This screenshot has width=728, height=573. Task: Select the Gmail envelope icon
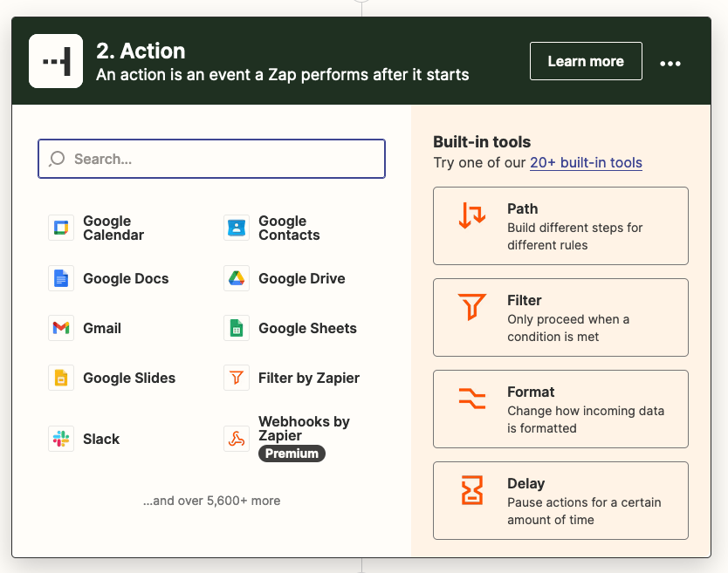[61, 328]
